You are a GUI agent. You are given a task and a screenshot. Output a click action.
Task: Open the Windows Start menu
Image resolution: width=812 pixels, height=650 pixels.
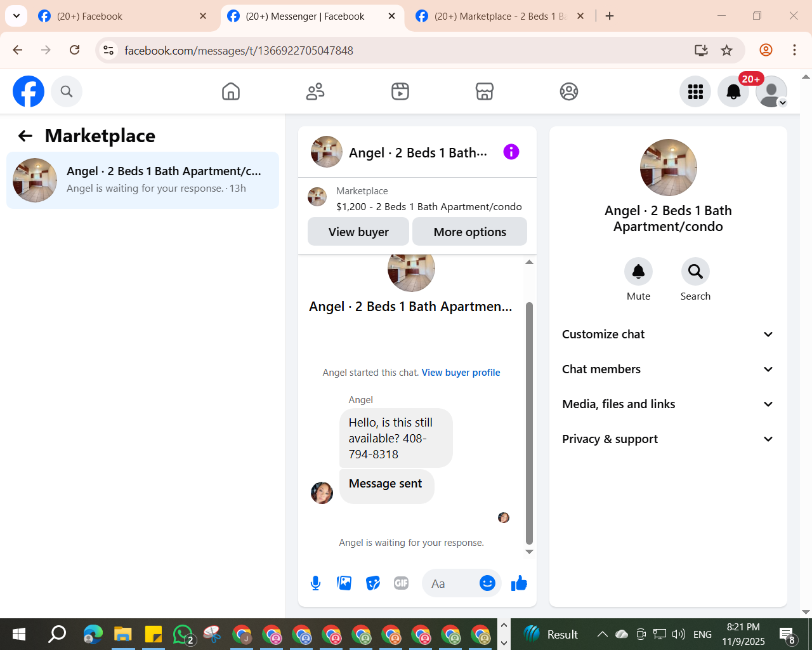pos(19,634)
